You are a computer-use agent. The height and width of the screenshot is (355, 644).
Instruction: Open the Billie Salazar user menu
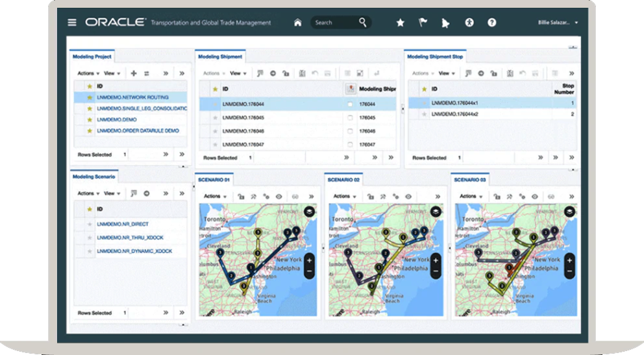(558, 23)
